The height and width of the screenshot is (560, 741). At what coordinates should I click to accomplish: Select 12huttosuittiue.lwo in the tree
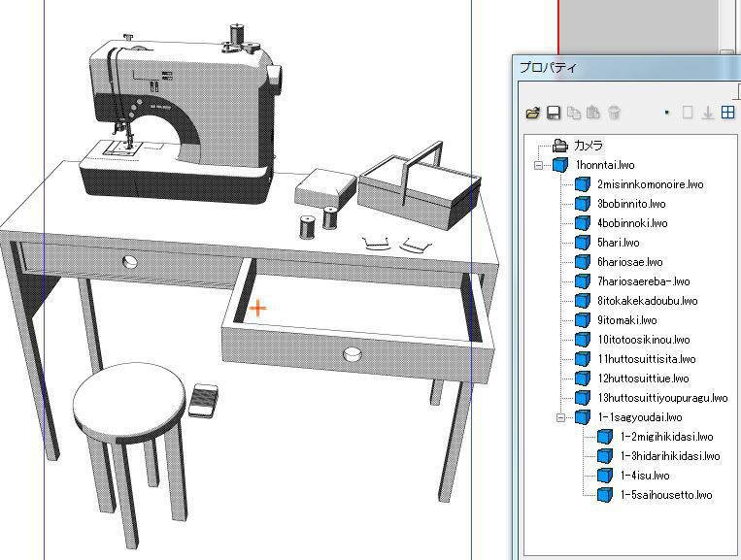[x=643, y=379]
